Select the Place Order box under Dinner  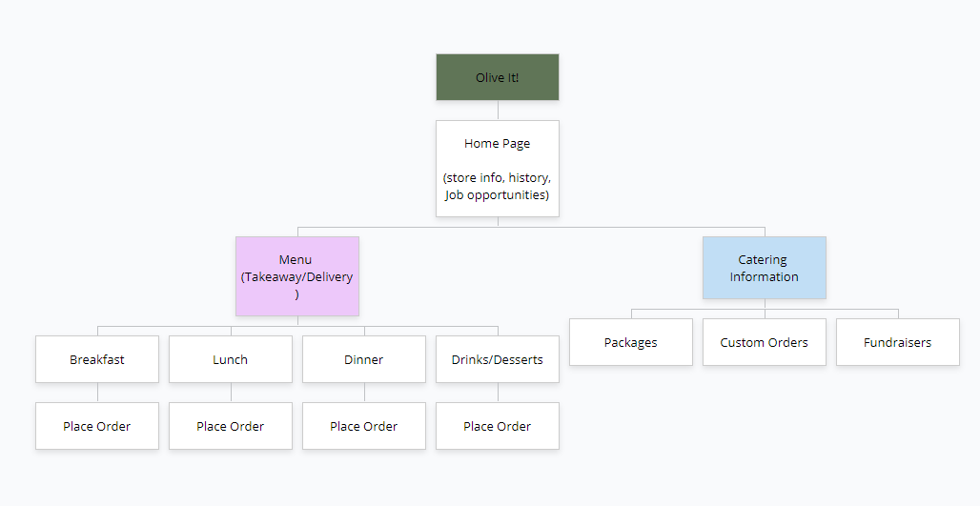[363, 426]
